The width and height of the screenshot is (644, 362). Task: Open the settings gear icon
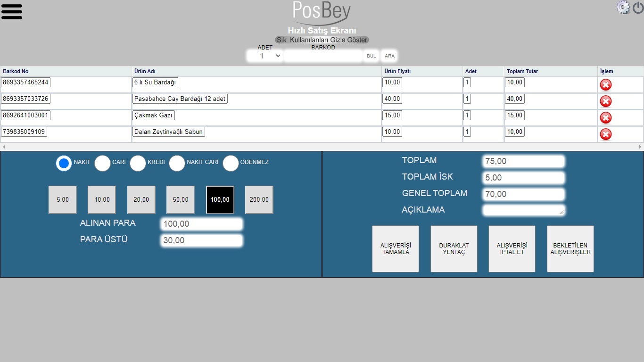click(623, 7)
